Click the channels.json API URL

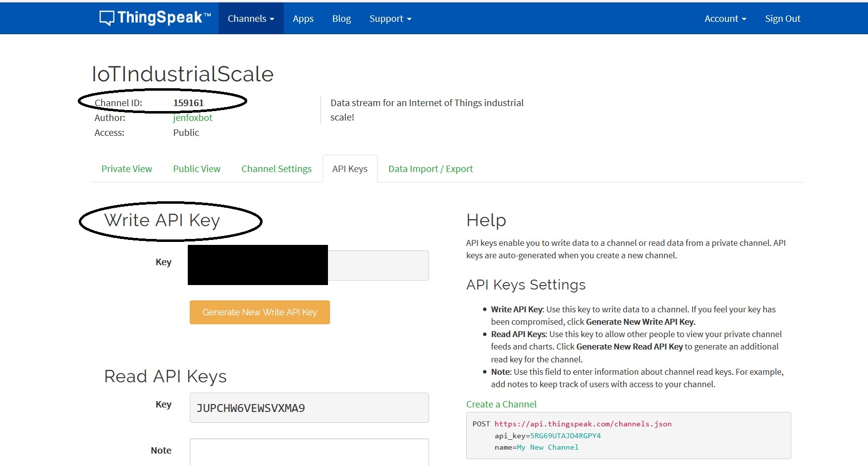tap(583, 424)
